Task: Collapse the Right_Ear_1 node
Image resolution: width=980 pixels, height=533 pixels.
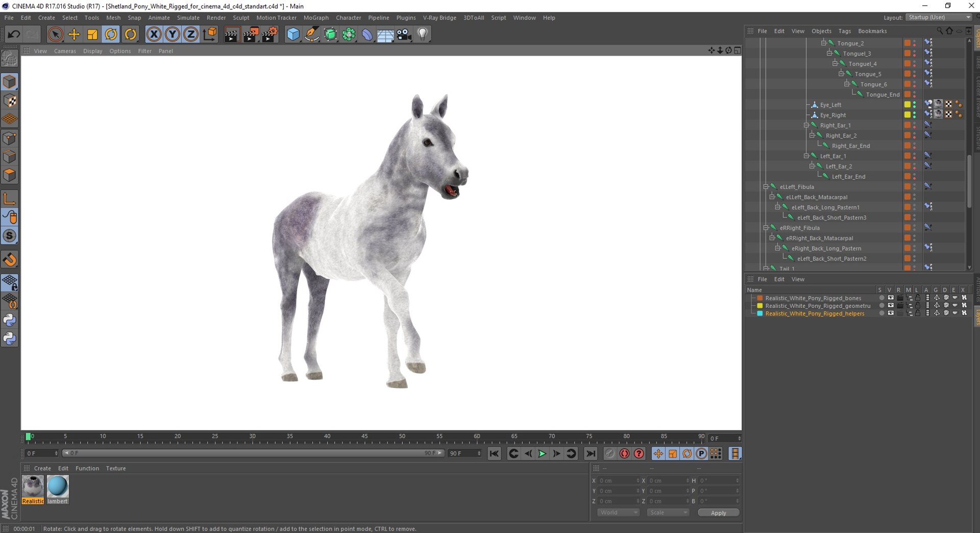Action: [806, 125]
